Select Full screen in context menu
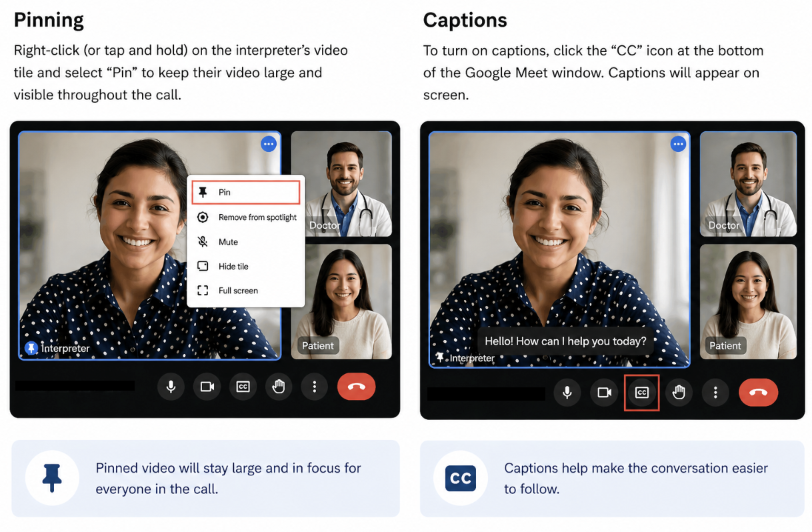Viewport: 812px width, 532px height. (x=246, y=291)
